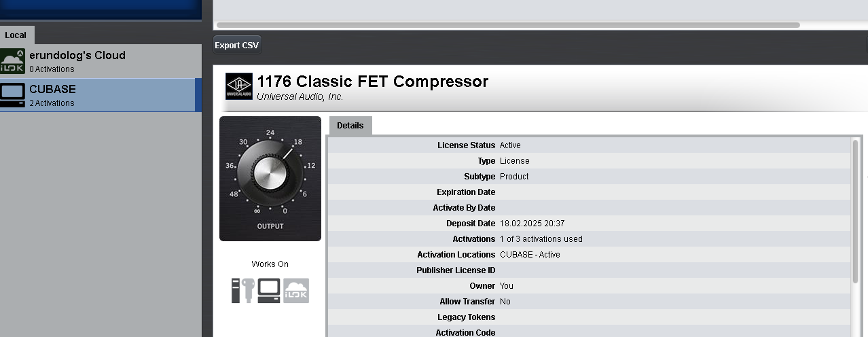Switch to the Local tab
The width and height of the screenshot is (868, 337).
pos(16,35)
